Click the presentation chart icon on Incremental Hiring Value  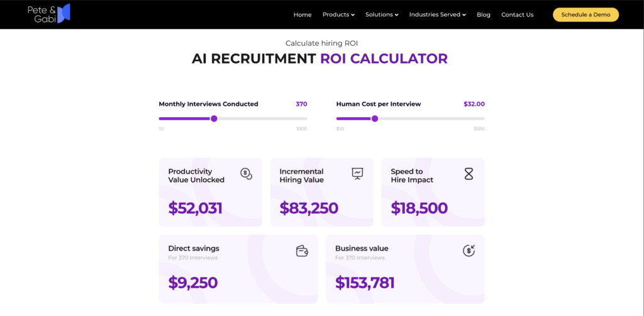(358, 173)
